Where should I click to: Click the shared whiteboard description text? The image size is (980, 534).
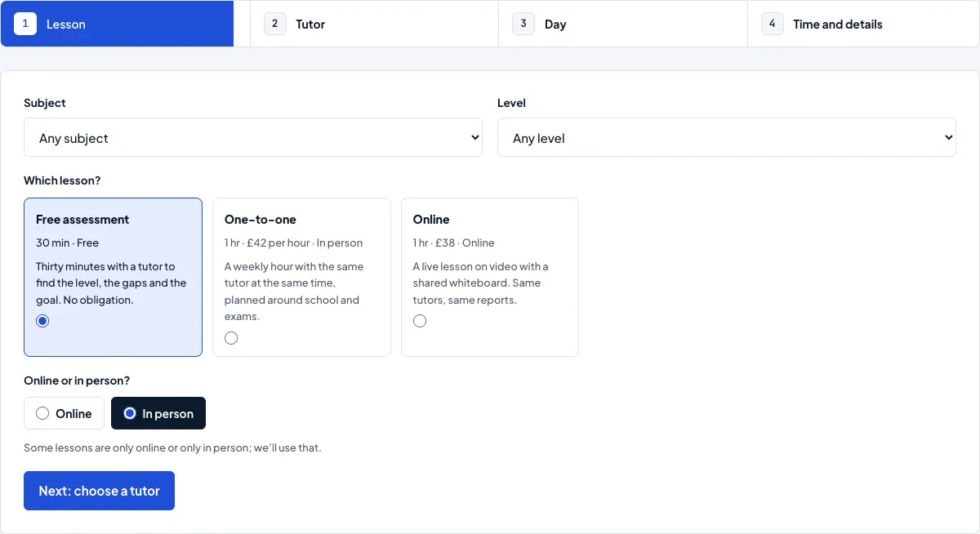[481, 283]
